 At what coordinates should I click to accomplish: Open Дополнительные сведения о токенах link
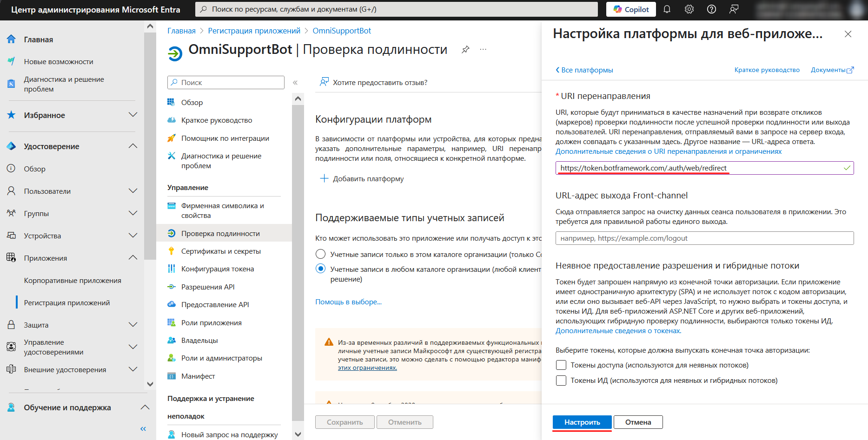[618, 331]
